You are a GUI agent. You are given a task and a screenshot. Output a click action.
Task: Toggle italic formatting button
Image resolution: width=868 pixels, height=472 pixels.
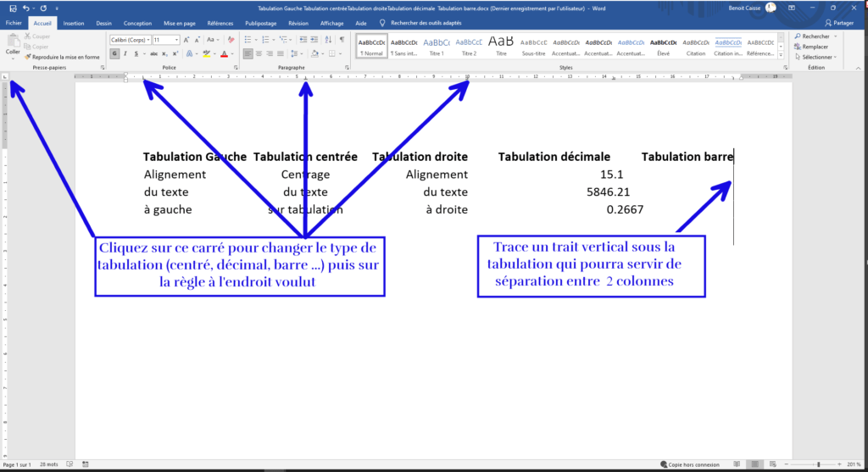pyautogui.click(x=126, y=53)
